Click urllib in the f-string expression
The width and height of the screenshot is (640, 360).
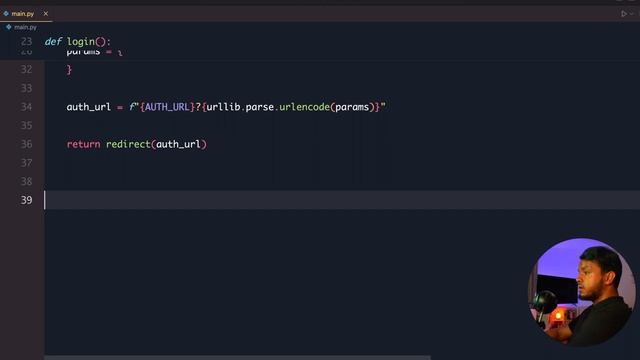coord(223,107)
